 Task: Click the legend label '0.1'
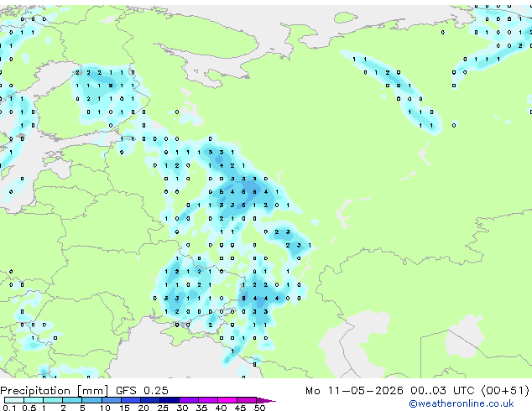pos(9,408)
